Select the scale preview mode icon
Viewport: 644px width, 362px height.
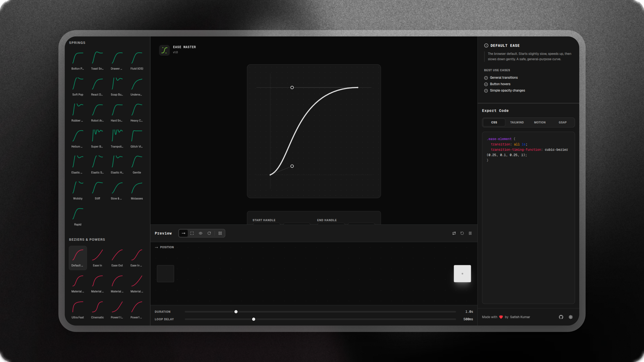(192, 233)
